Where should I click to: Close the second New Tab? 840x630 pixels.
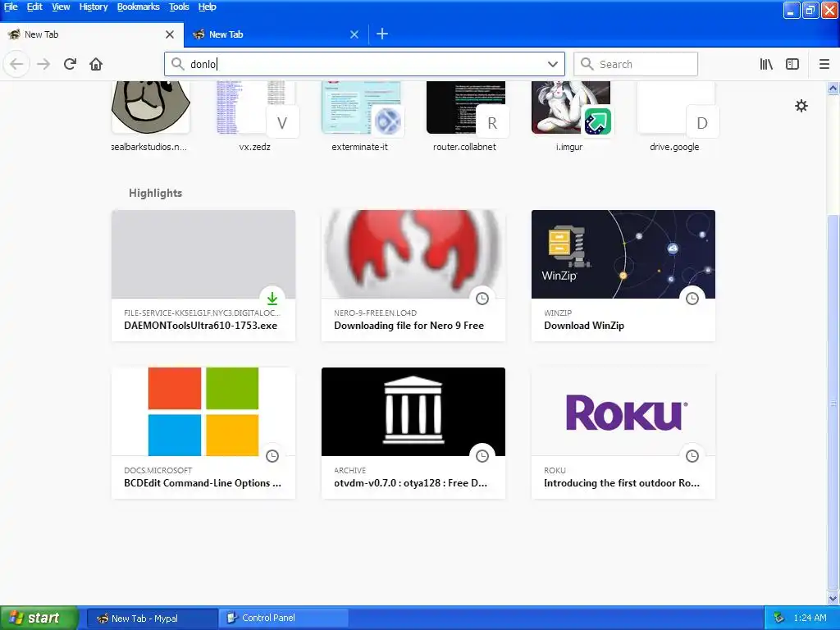pos(354,34)
